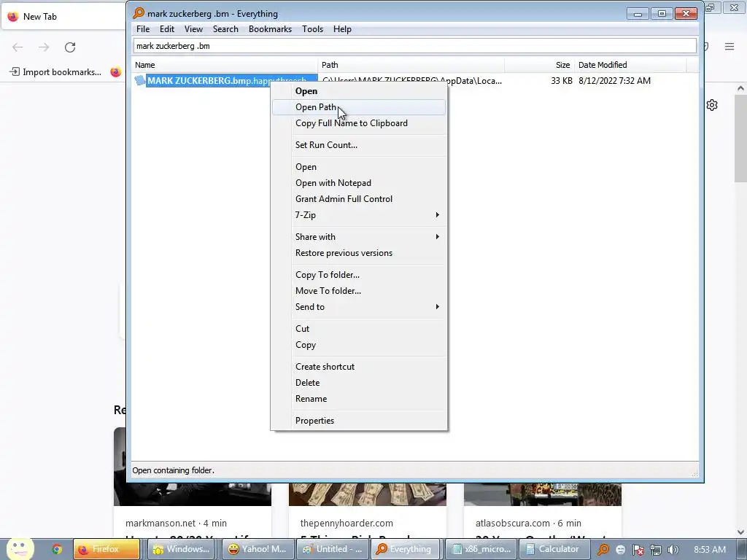Click the 8/12/2022 7:32 AM date cell
747x560 pixels.
pos(614,81)
